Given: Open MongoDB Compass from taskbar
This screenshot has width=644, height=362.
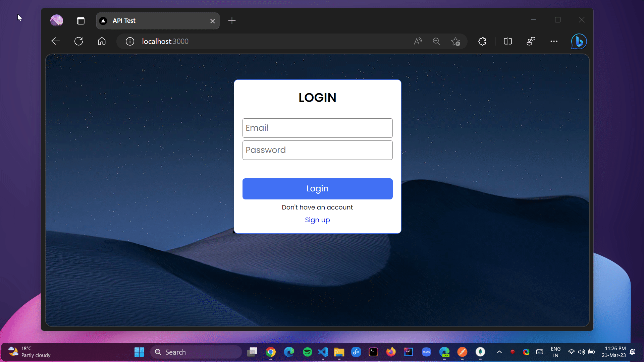Looking at the screenshot, I should [x=480, y=352].
